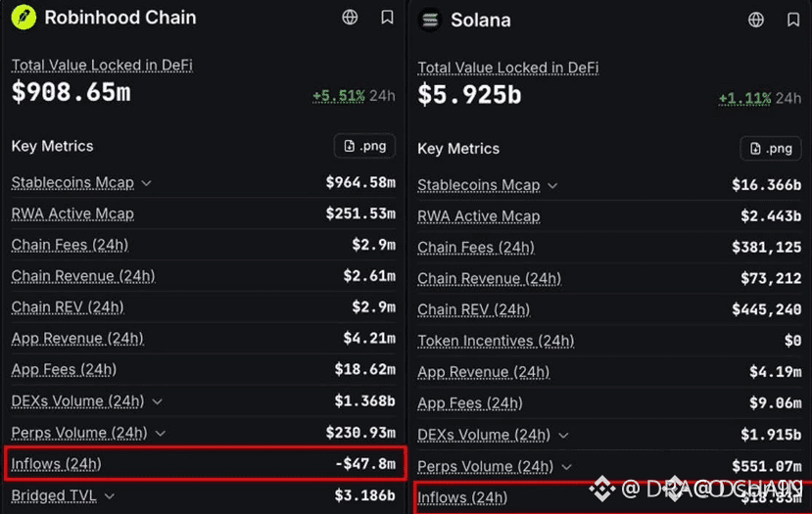This screenshot has width=812, height=514.
Task: Click the +5.51% 24h change value
Action: click(x=339, y=96)
